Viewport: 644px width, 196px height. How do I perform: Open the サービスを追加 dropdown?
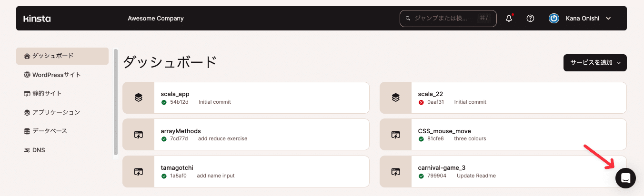coord(595,62)
